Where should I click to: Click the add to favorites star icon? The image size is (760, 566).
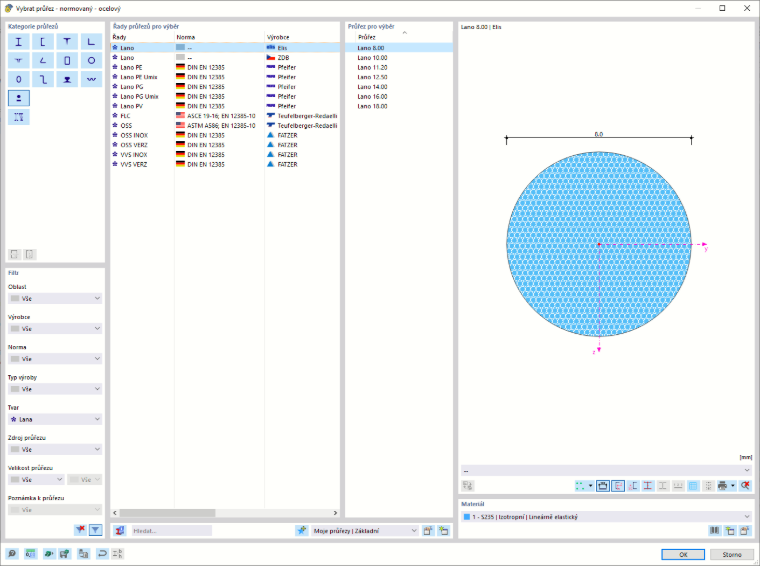(x=301, y=531)
